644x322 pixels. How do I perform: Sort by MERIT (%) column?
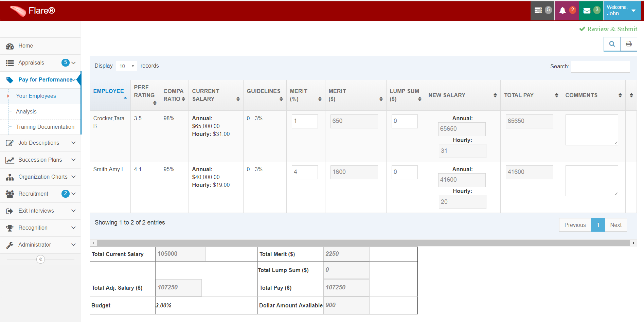tap(306, 95)
